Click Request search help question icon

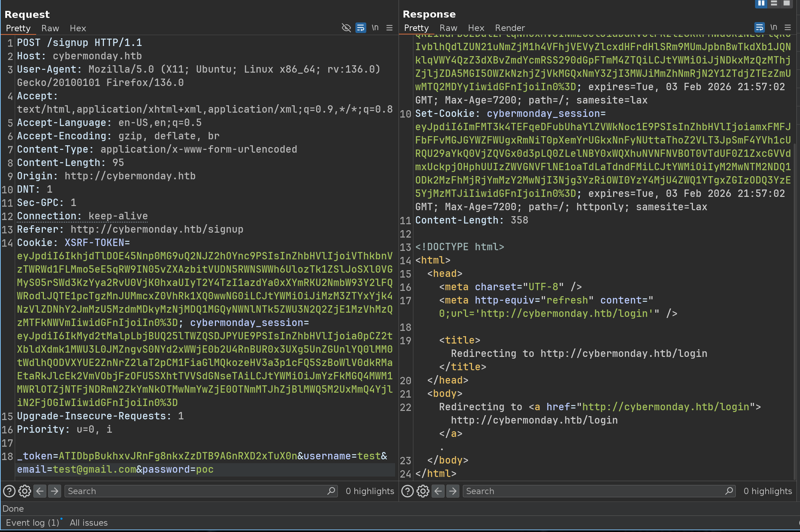pyautogui.click(x=9, y=491)
